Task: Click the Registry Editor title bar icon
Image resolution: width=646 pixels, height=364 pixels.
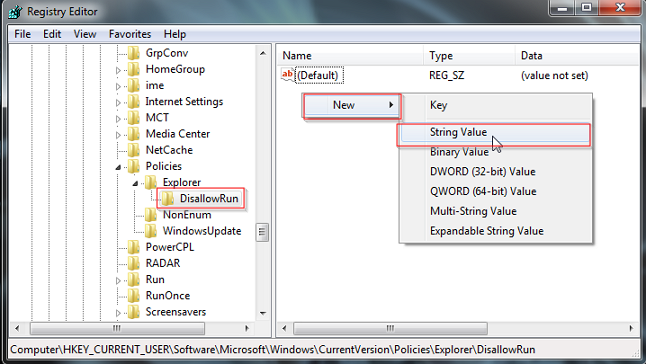Action: [15, 12]
